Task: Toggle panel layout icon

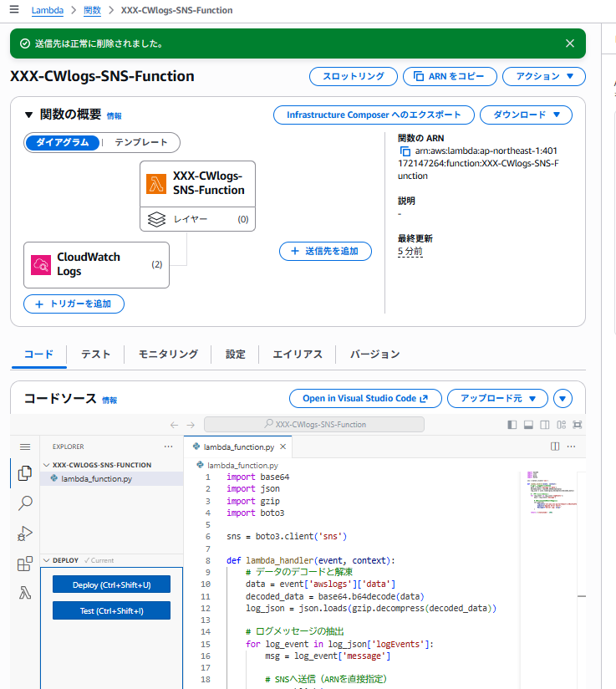Action: point(528,425)
